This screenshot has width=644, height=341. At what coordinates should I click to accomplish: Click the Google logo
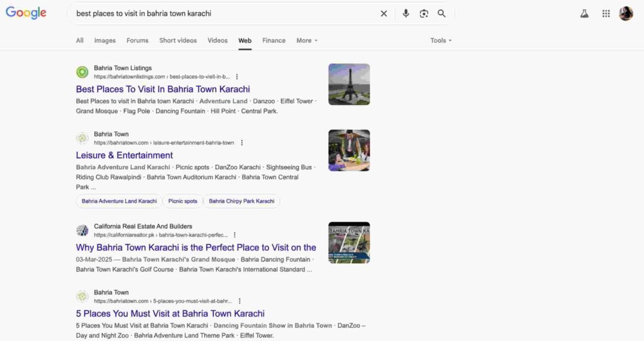coord(26,13)
